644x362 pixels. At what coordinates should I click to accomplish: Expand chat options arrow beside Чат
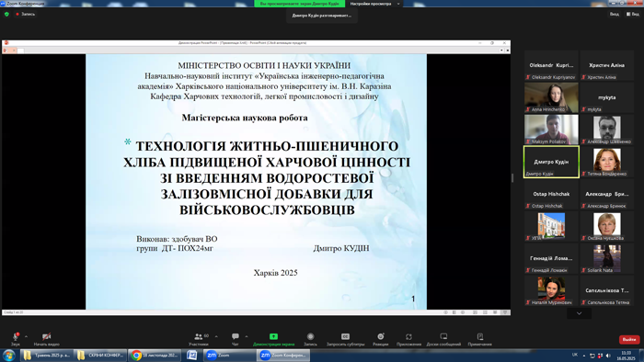(x=247, y=336)
